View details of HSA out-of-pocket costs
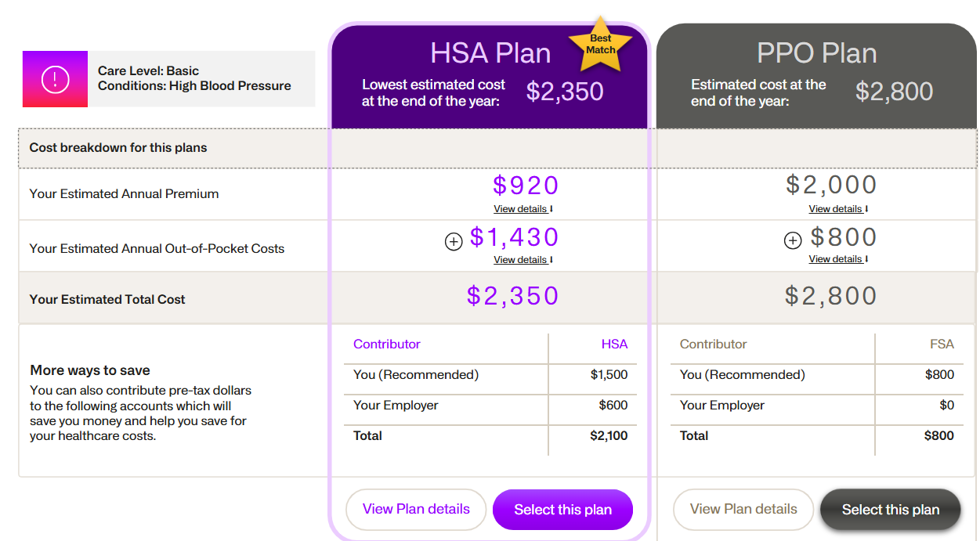980x541 pixels. coord(523,260)
